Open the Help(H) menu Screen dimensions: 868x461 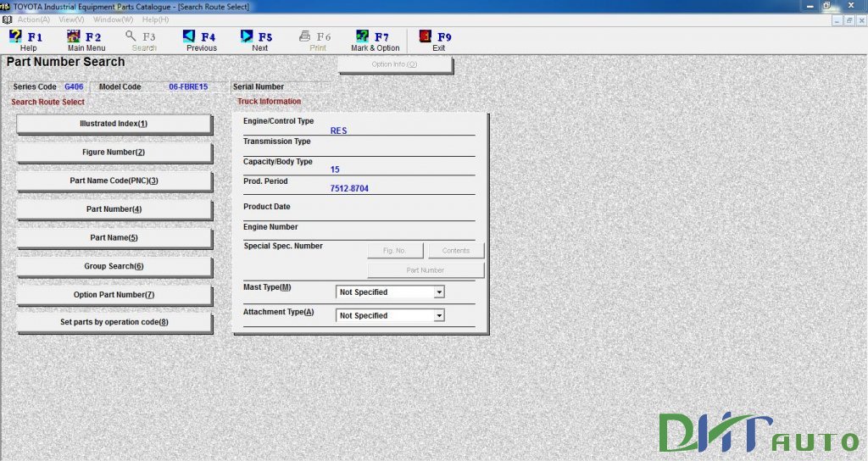coord(156,20)
